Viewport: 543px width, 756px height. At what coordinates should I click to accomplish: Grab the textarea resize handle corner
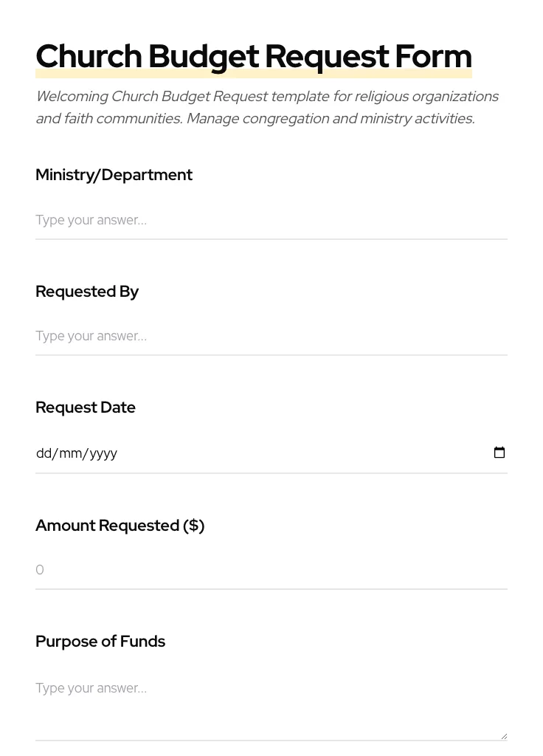(504, 736)
